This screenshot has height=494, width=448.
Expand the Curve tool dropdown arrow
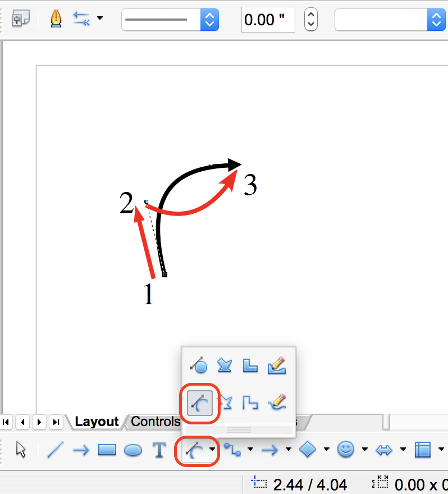click(212, 449)
